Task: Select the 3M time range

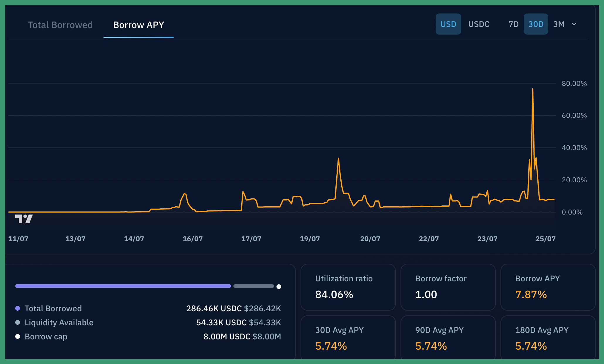Action: 559,24
